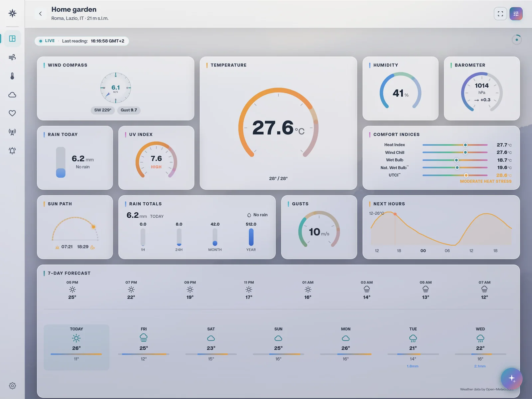The width and height of the screenshot is (532, 399).
Task: Enter fullscreen mode
Action: (x=500, y=14)
